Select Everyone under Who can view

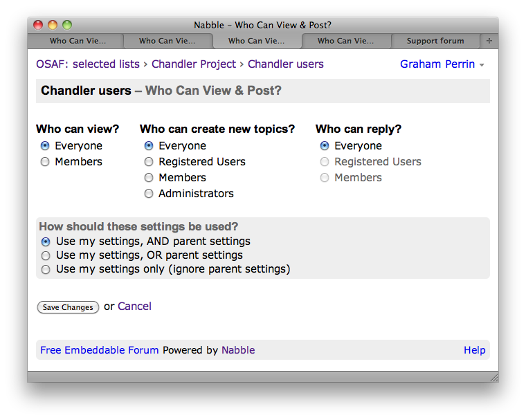(x=46, y=146)
